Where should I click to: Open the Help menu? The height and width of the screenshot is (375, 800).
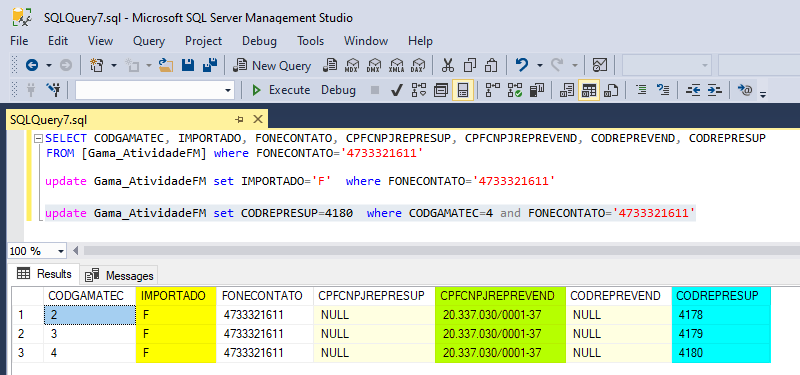pos(420,41)
